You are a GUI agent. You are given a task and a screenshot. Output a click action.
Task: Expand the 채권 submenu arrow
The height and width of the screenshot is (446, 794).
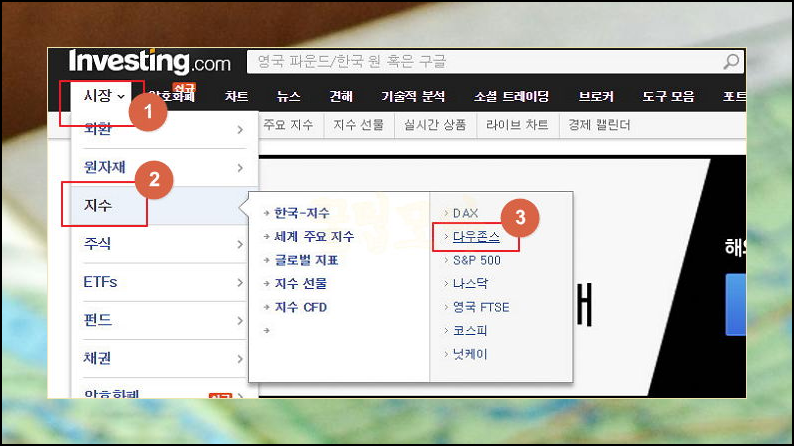pos(240,359)
